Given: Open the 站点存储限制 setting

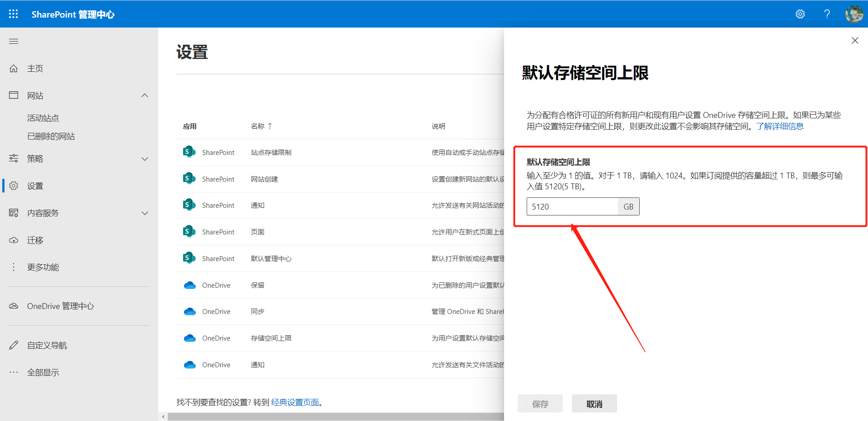Looking at the screenshot, I should [271, 152].
